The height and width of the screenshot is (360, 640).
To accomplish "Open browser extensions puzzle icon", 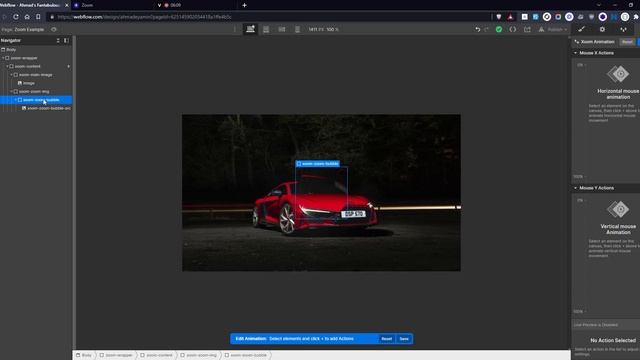I will pyautogui.click(x=636, y=17).
